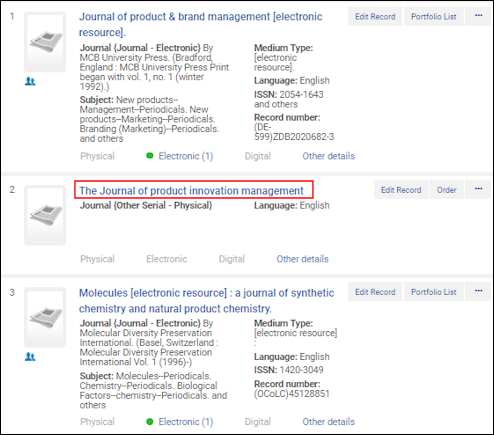The image size is (494, 435).
Task: Click the community contributors icon under Molecules record
Action: click(30, 357)
